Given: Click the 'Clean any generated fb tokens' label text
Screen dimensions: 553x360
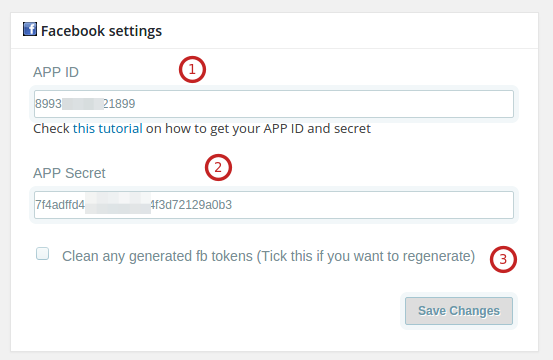Looking at the screenshot, I should click(x=269, y=256).
